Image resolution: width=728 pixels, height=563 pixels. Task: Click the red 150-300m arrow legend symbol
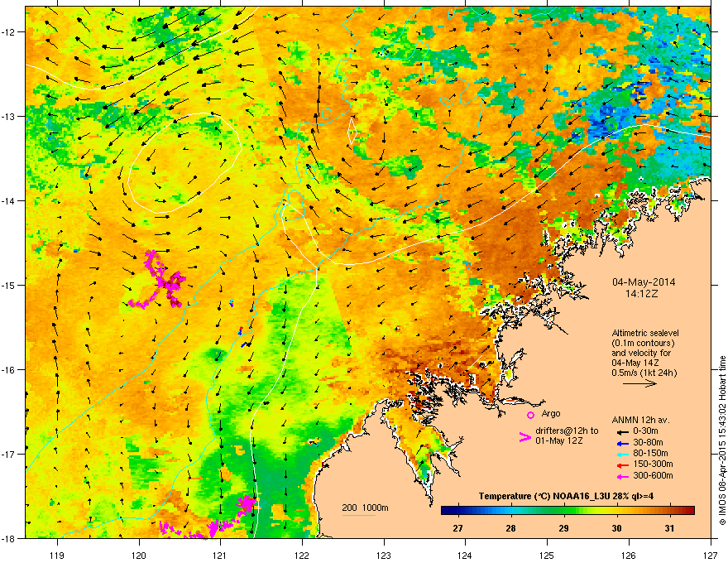623,464
